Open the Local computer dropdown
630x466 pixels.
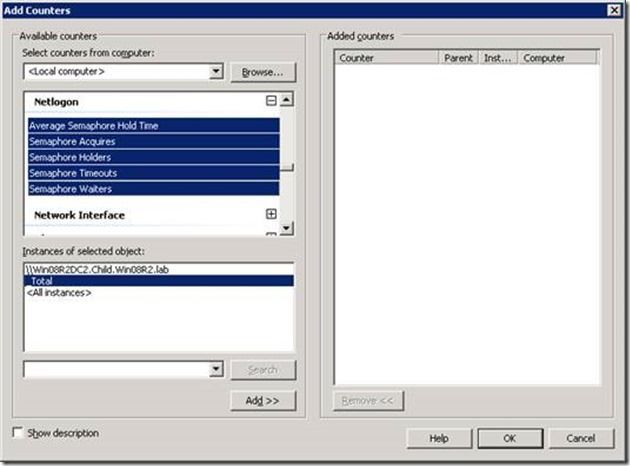(x=216, y=72)
